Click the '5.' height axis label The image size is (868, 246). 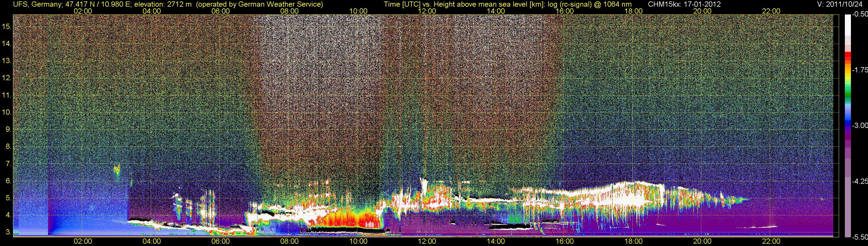tap(9, 198)
